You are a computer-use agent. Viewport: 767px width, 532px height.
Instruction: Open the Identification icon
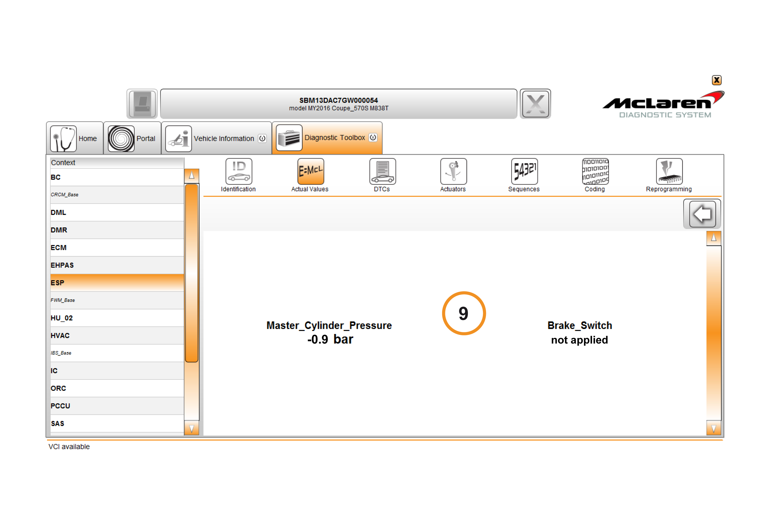[x=238, y=171]
